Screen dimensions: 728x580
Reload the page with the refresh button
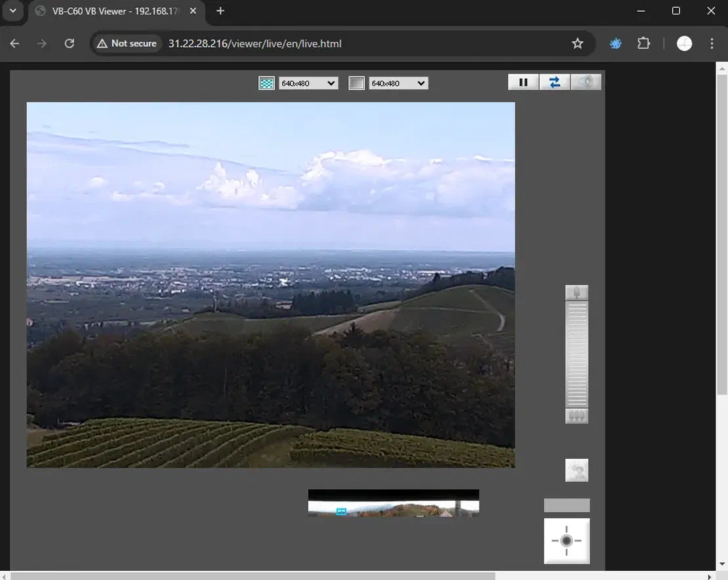(69, 43)
